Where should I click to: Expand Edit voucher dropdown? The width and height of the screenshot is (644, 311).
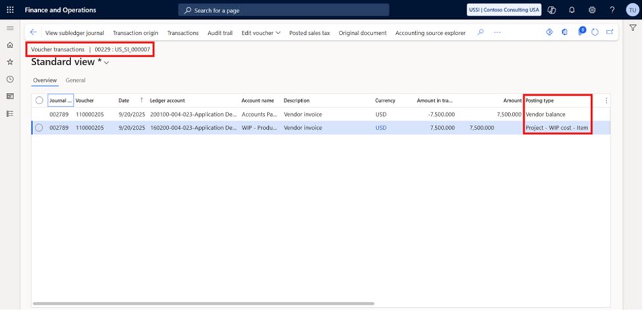[261, 33]
